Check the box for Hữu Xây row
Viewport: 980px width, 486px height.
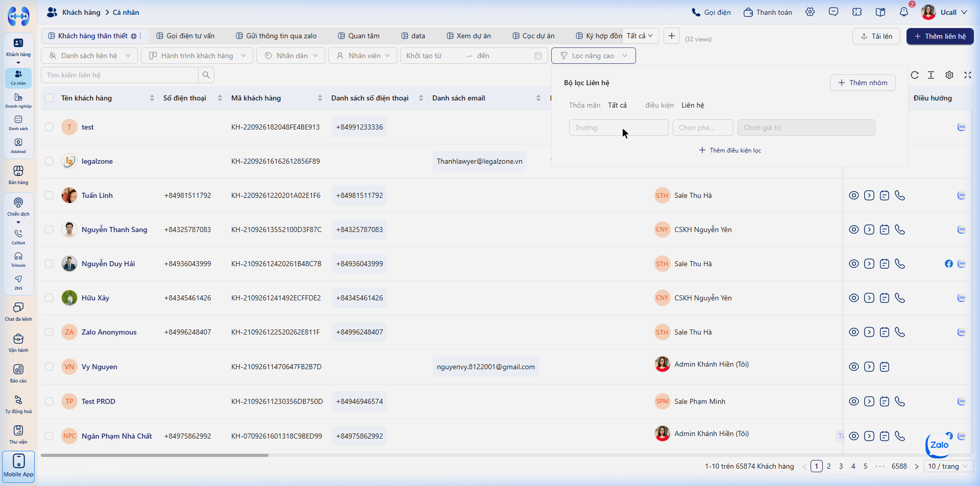[x=49, y=298]
